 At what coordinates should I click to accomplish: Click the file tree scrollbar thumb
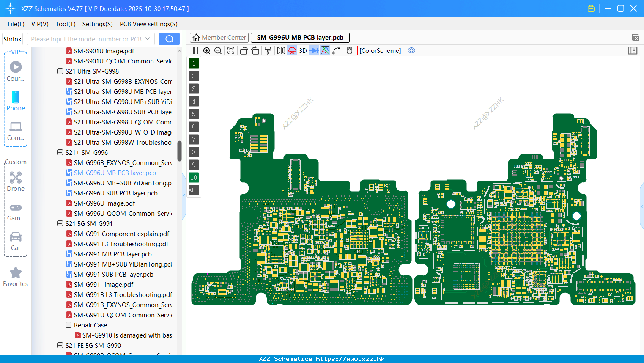coord(179,151)
